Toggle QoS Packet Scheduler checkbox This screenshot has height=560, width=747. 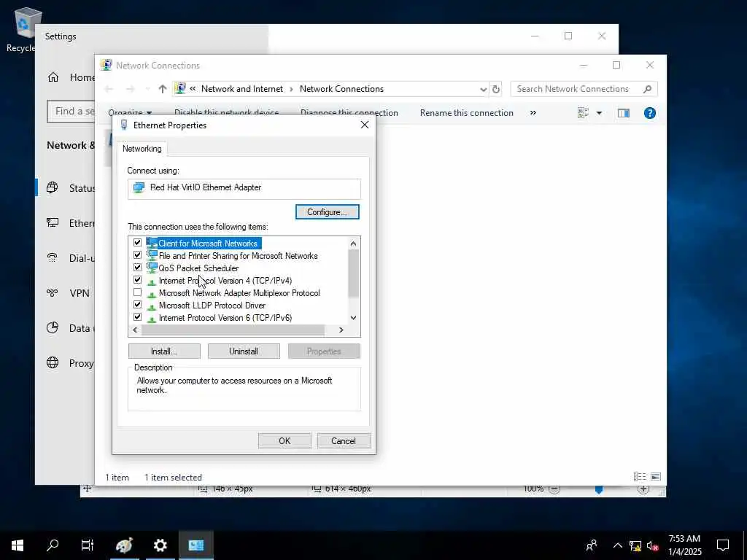(137, 268)
